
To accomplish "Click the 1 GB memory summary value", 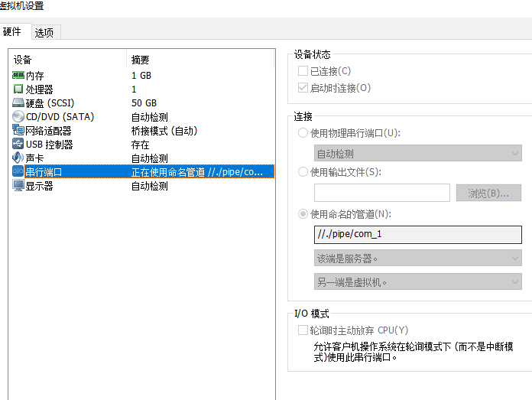I will (x=141, y=76).
